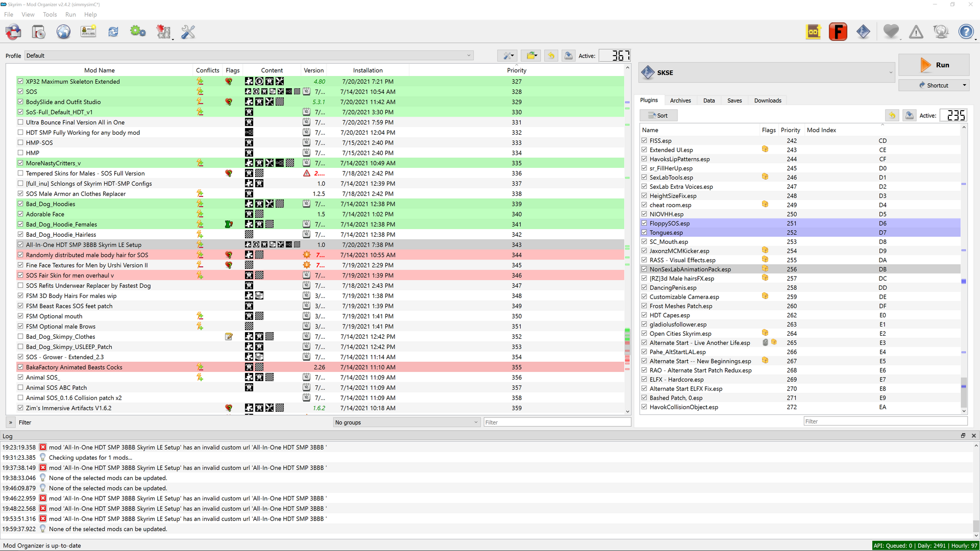Uncheck FloppySOS.esp plugin
Viewport: 980px width, 551px height.
click(644, 223)
